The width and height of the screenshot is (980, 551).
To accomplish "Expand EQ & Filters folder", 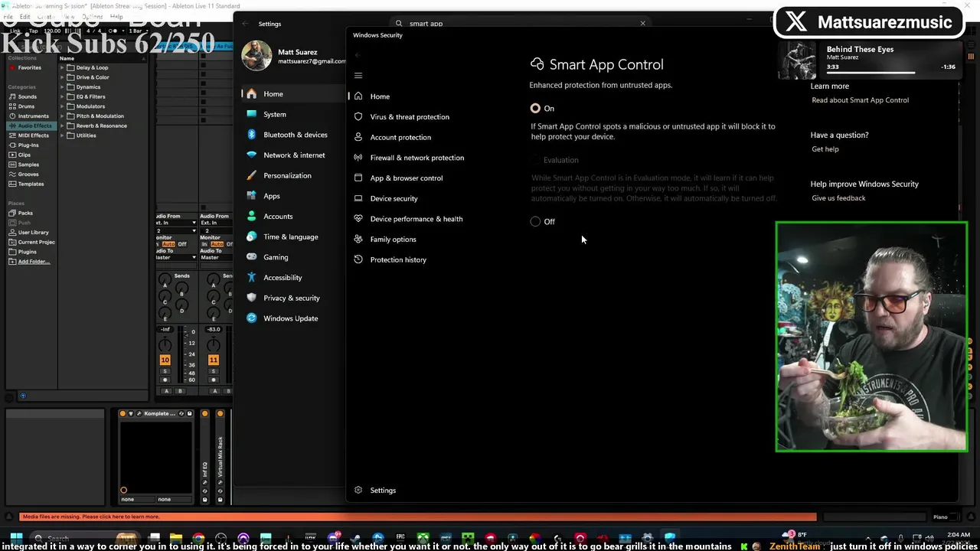I will (x=63, y=96).
